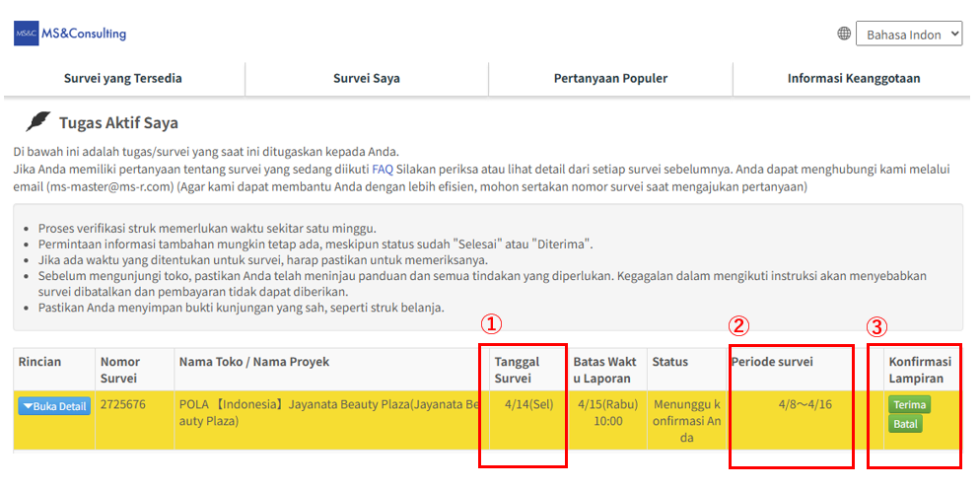Switch to the Survei Saya tab
980x489 pixels.
click(x=366, y=79)
